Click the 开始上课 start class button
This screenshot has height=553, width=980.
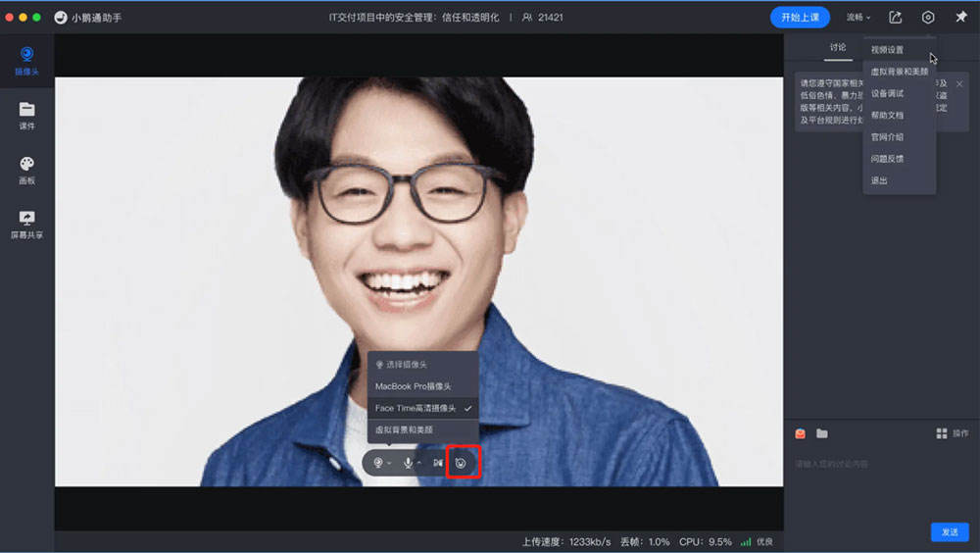(x=800, y=18)
